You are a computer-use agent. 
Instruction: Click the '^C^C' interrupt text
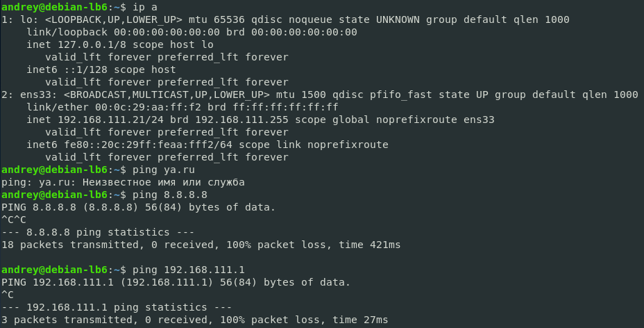click(14, 220)
